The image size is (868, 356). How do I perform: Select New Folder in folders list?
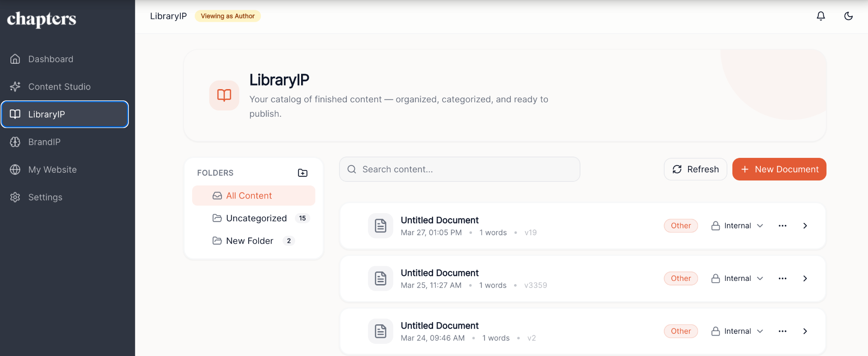[x=254, y=241]
